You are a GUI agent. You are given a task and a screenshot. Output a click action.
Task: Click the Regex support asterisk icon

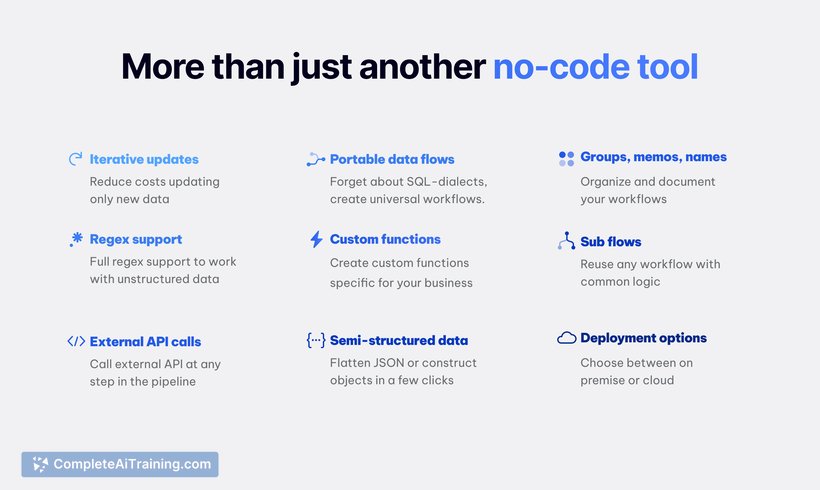76,240
